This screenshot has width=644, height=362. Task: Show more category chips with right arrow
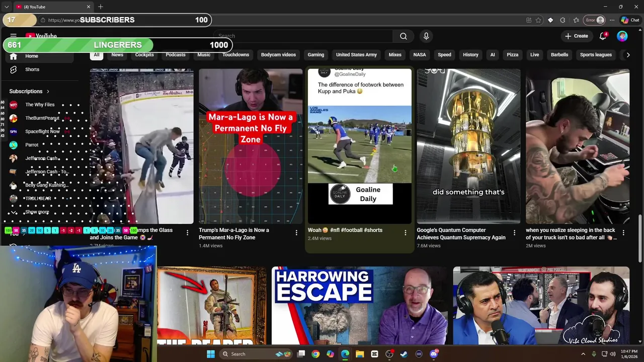coord(628,55)
